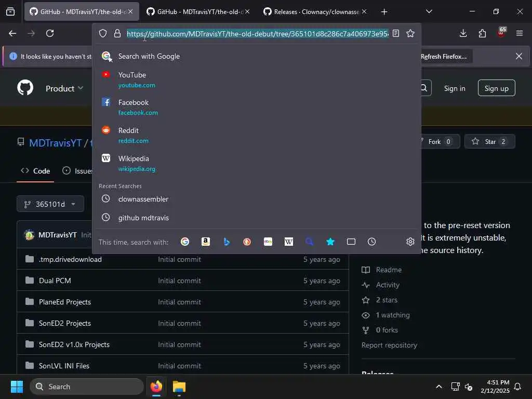Open the extensions puzzle icon
Viewport: 532px width, 399px height.
click(x=482, y=33)
